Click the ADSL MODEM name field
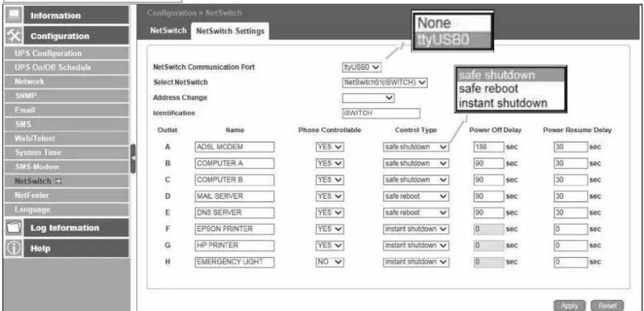The width and height of the screenshot is (644, 311). (x=234, y=147)
